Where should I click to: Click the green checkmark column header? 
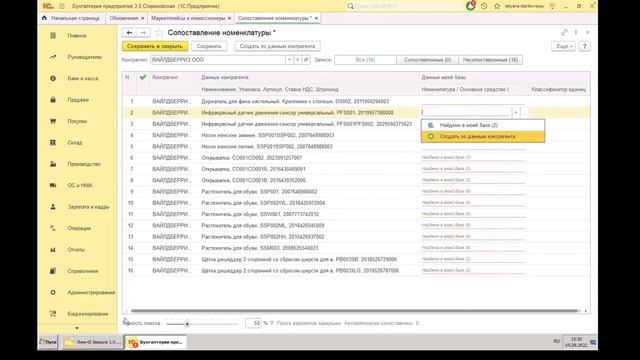[x=142, y=77]
